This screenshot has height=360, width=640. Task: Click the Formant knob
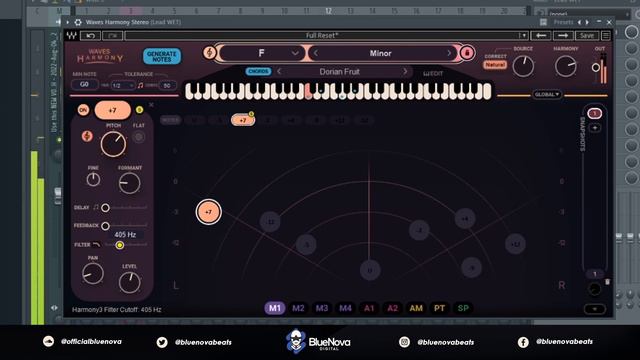(129, 183)
